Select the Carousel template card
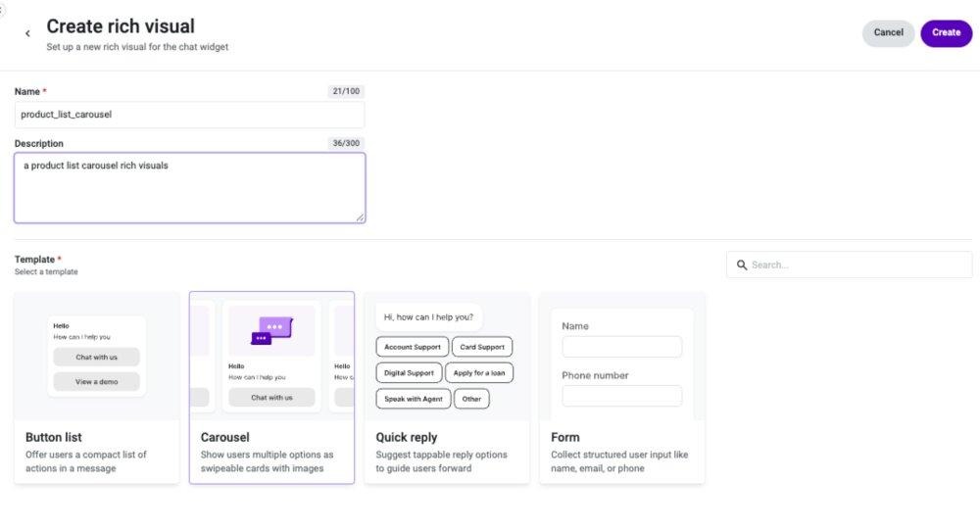Image resolution: width=980 pixels, height=530 pixels. pyautogui.click(x=271, y=388)
